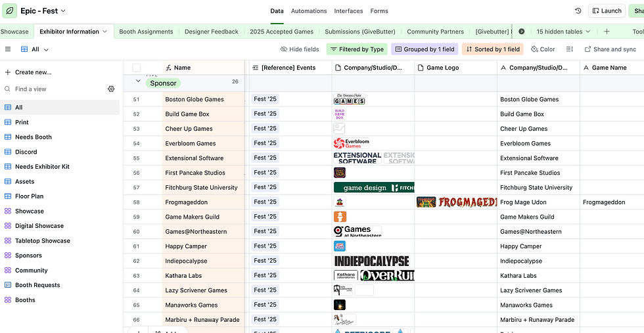Open the Booths gallery view
This screenshot has width=644, height=333.
pyautogui.click(x=60, y=300)
